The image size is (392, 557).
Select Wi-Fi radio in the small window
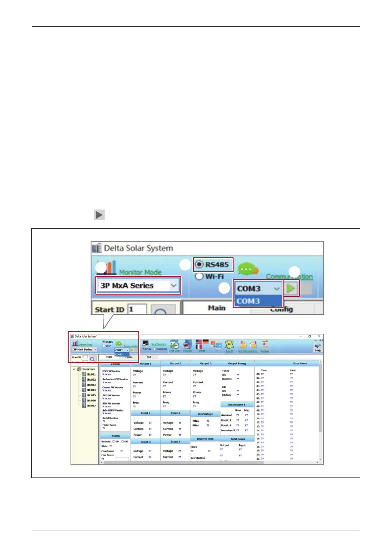pos(104,346)
